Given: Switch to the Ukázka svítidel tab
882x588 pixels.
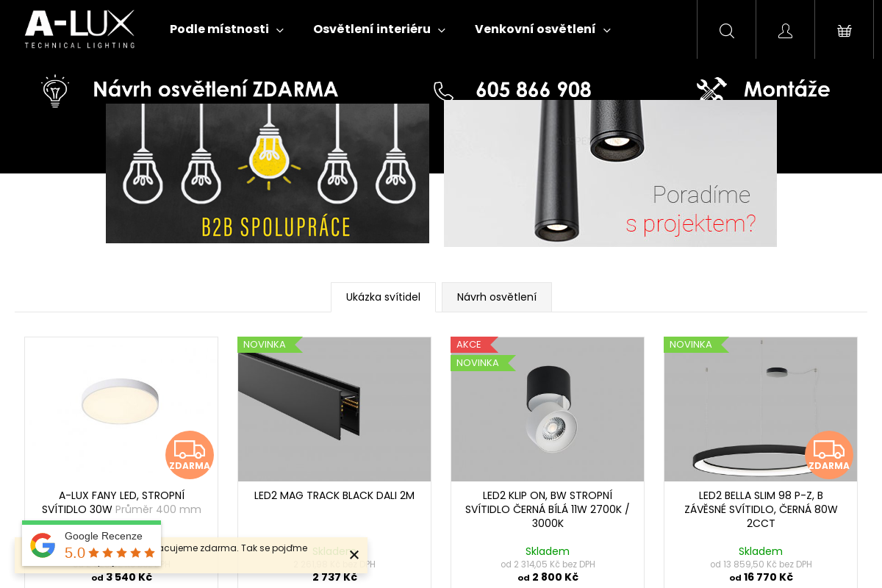Looking at the screenshot, I should pyautogui.click(x=383, y=297).
